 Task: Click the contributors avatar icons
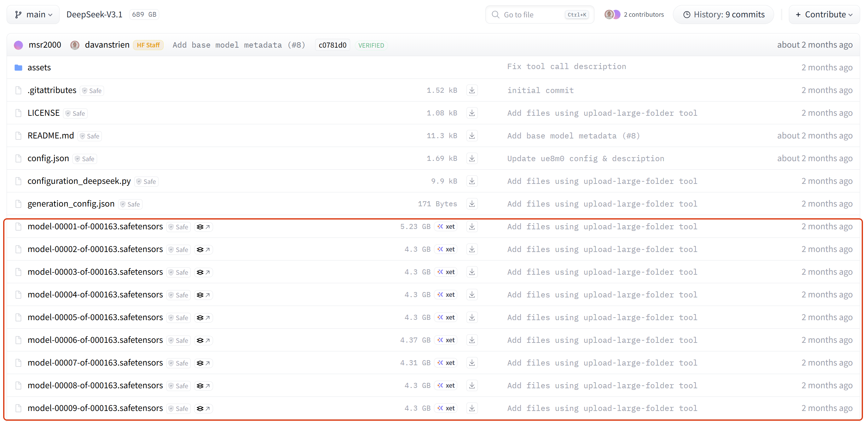(612, 15)
